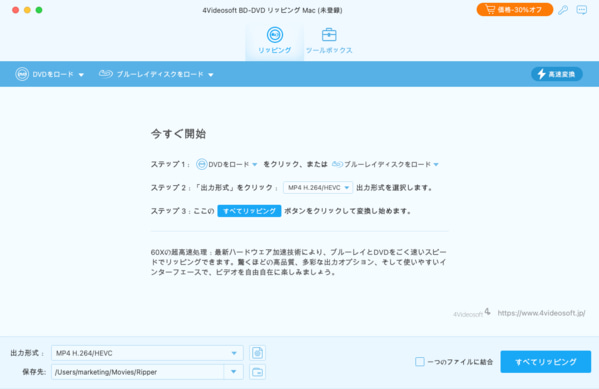
Task: Open the 出力形式 combo box
Action: (x=147, y=353)
